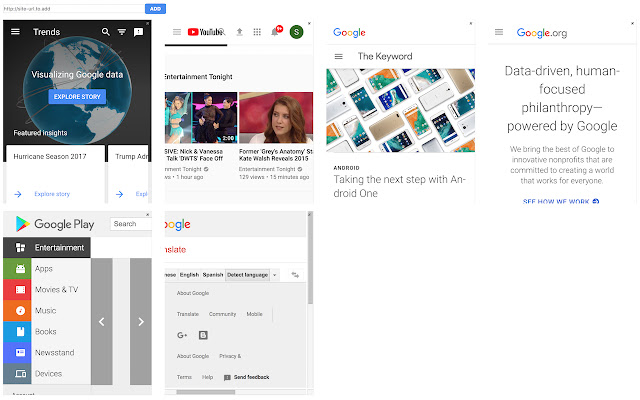Click SEE HOW WE WORK link
The width and height of the screenshot is (640, 400).
561,201
